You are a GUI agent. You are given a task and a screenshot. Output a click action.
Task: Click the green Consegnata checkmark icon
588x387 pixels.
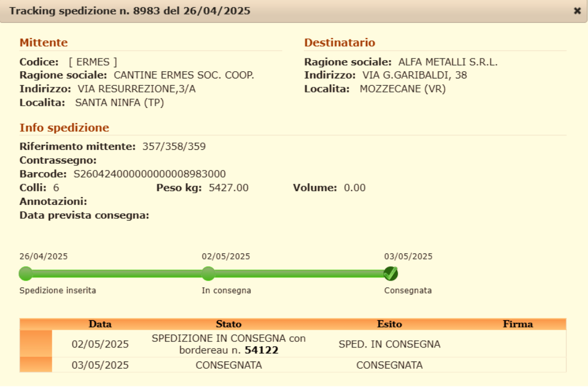pyautogui.click(x=391, y=273)
